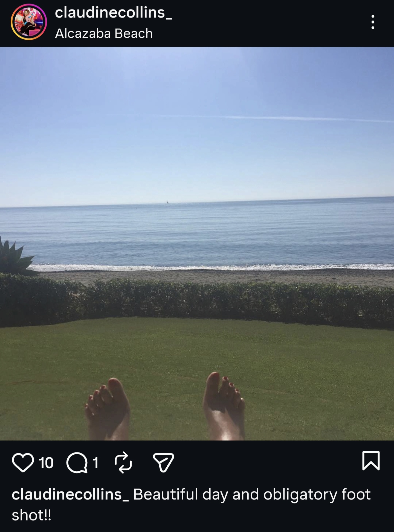This screenshot has height=532, width=394.
Task: Tap the tiny sailboat on the horizon
Action: point(167,202)
